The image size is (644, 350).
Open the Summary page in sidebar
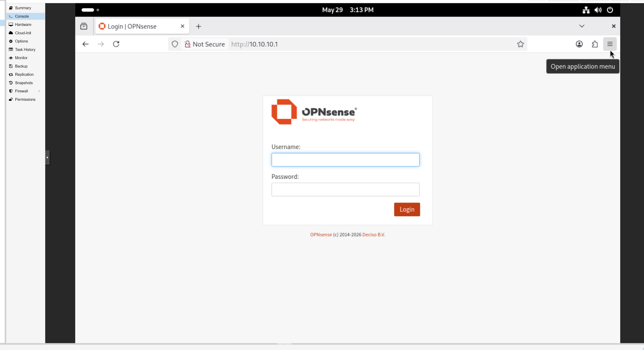pyautogui.click(x=23, y=8)
